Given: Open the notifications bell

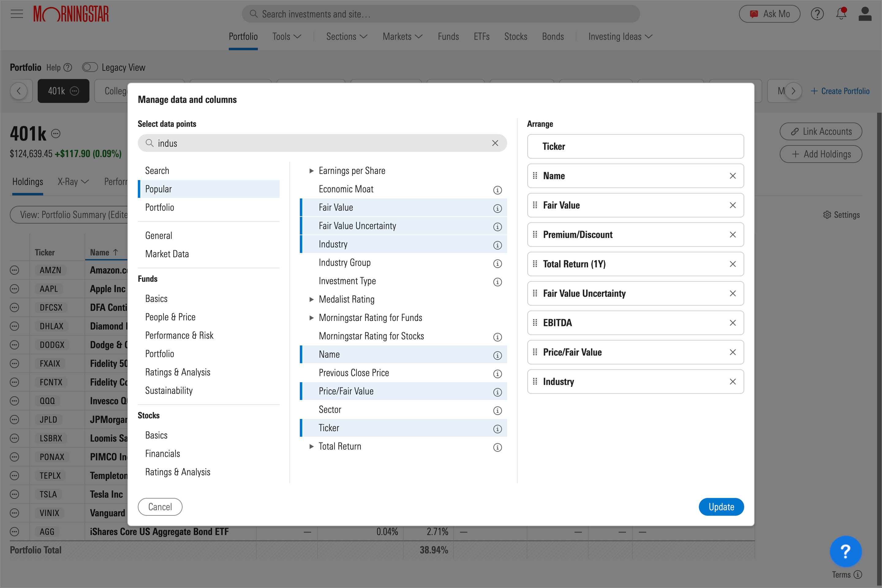Looking at the screenshot, I should click(841, 13).
